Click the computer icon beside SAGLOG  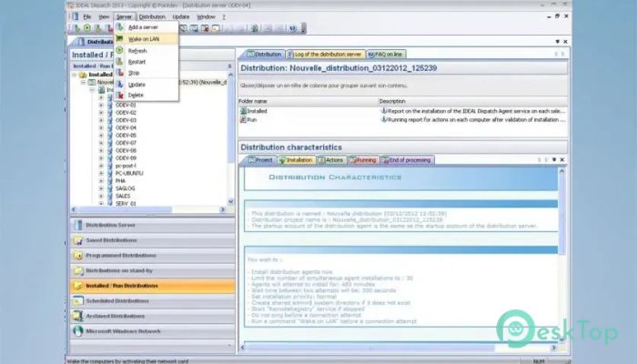coord(110,188)
